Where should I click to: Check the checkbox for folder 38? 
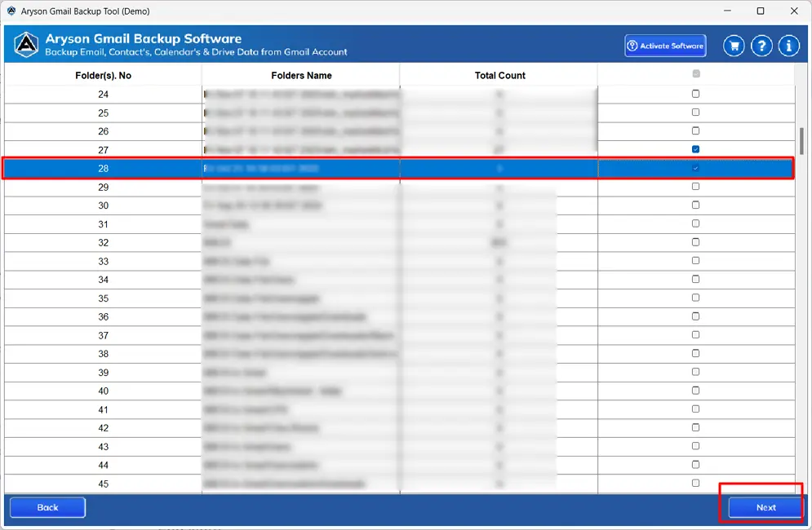click(695, 353)
